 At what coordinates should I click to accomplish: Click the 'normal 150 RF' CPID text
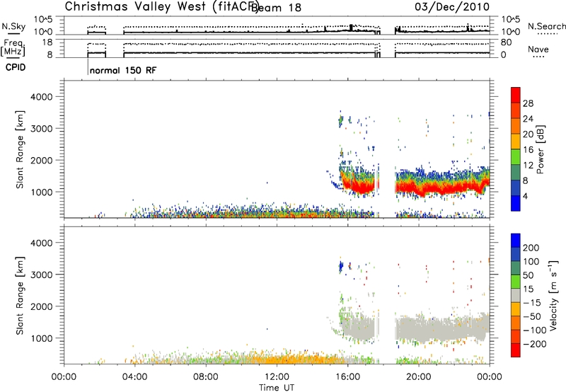coord(123,70)
